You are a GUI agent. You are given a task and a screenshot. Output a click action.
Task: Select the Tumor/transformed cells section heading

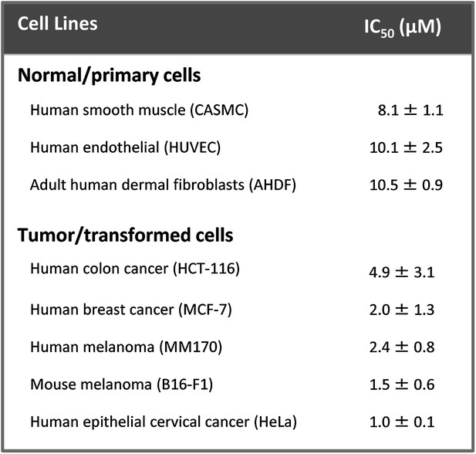[x=126, y=235]
